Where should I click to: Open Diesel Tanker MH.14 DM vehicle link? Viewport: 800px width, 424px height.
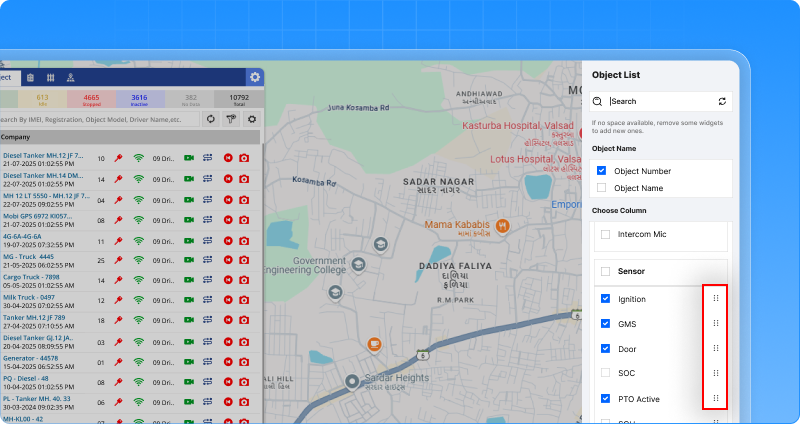[42, 177]
